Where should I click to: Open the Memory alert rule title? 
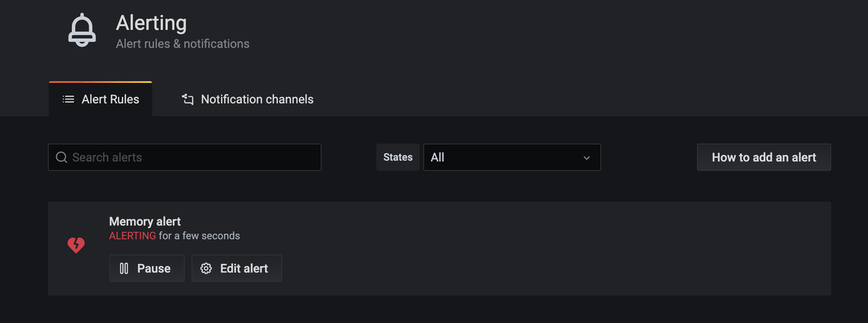coord(145,221)
